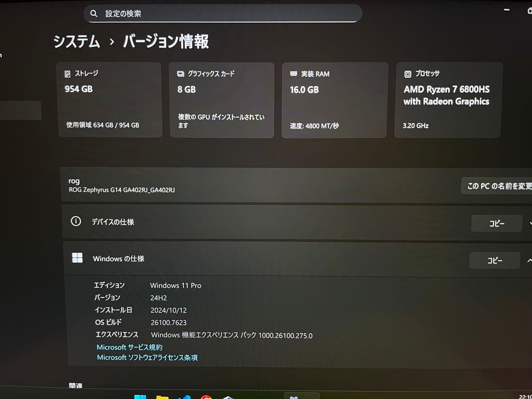
Task: Click the magnifier icon in the search bar
Action: (94, 13)
